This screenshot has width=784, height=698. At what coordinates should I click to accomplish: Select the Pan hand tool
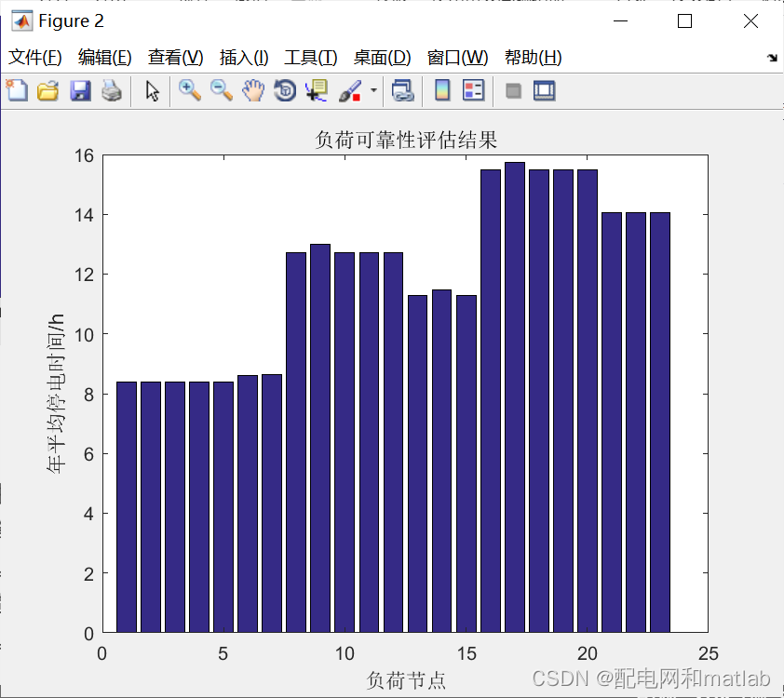[x=253, y=91]
